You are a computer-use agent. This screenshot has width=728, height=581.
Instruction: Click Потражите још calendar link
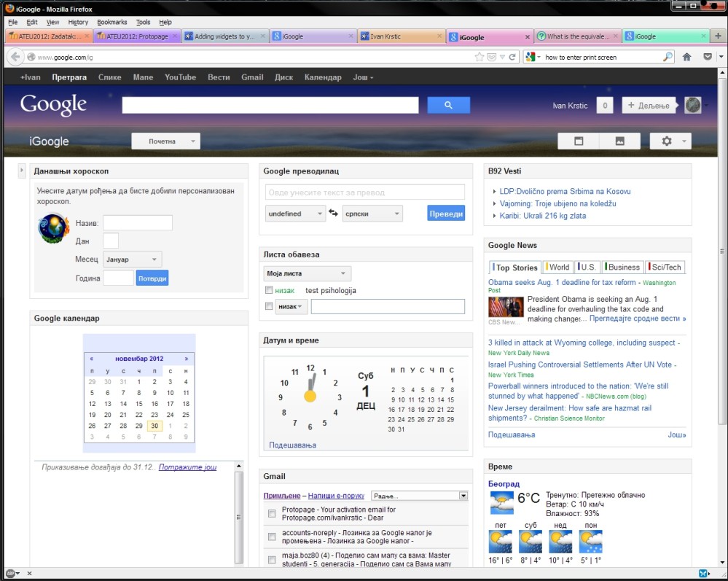187,467
